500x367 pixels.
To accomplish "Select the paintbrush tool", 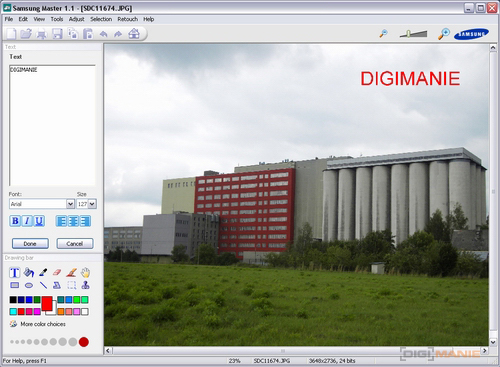I will point(71,273).
